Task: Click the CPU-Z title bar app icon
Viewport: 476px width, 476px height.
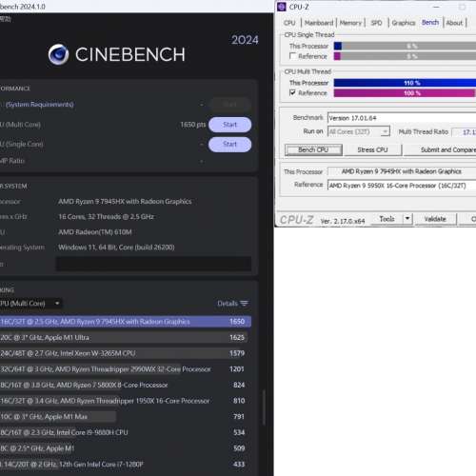Action: click(x=282, y=7)
